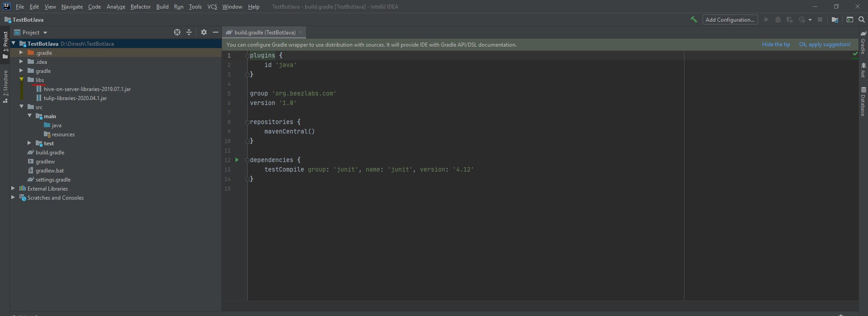The width and height of the screenshot is (868, 316).
Task: Click Add Configuration... button
Action: point(730,19)
